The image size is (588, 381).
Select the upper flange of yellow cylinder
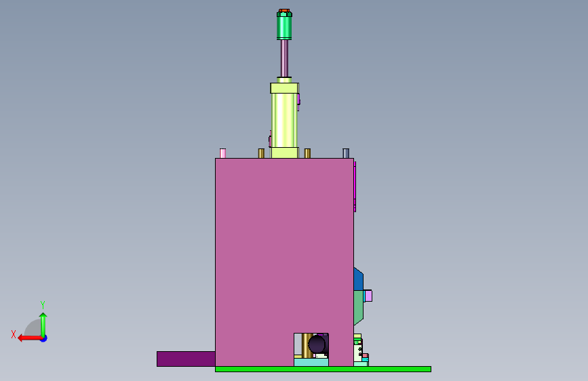pyautogui.click(x=285, y=88)
